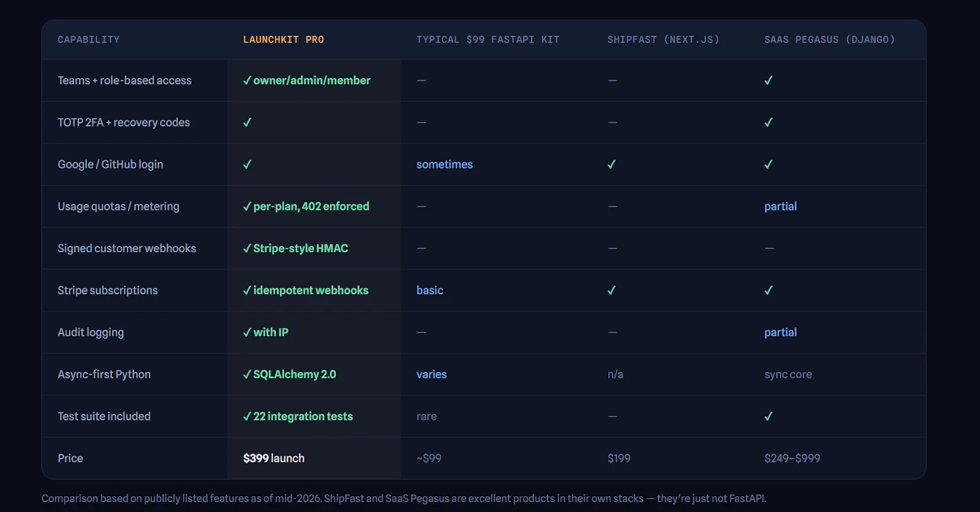Click the 'per-plan, 402 enforced' cell
This screenshot has height=512, width=980.
pos(306,206)
